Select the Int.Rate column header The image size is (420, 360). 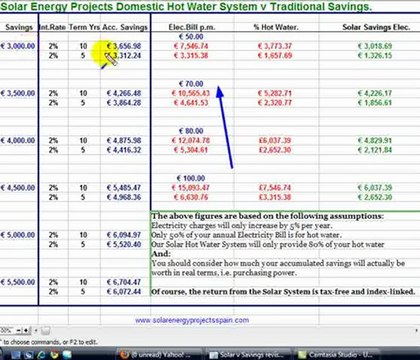click(52, 27)
